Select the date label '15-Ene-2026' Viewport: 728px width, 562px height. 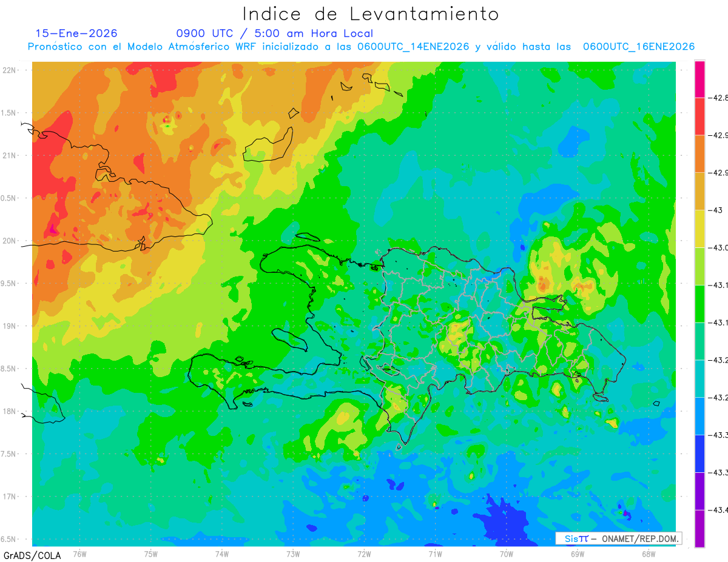(x=76, y=33)
